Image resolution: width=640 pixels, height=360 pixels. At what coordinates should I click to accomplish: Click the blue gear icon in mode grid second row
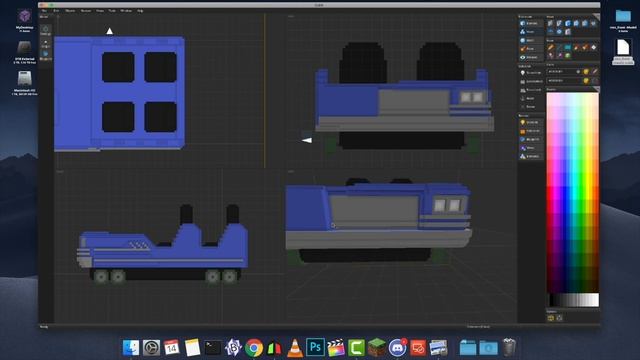pyautogui.click(x=559, y=31)
